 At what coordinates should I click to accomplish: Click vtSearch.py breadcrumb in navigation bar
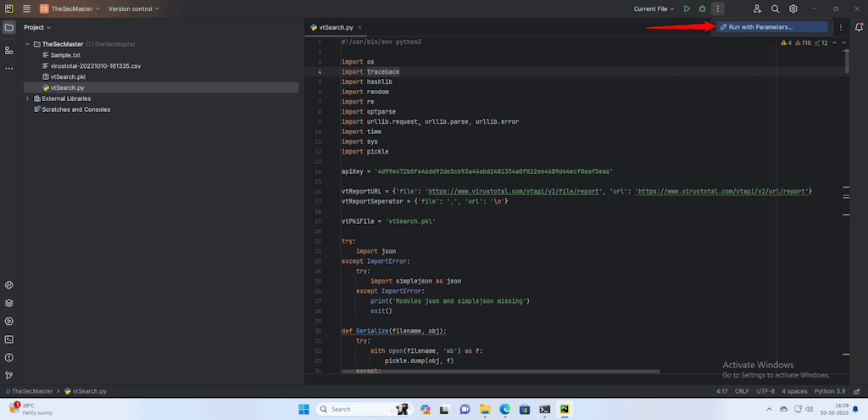coord(86,391)
